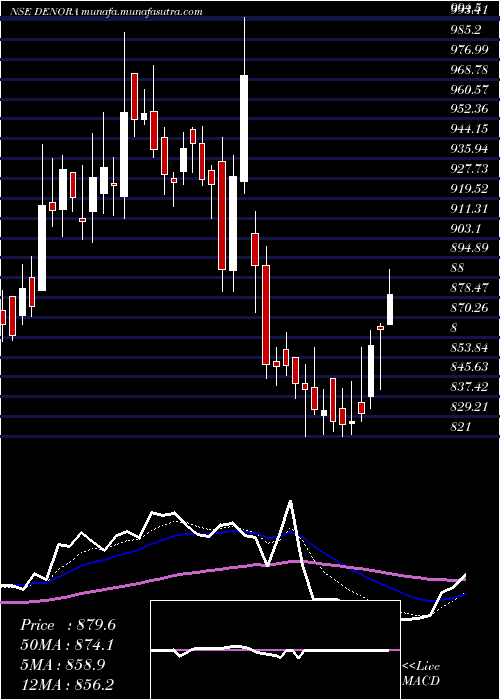Select the 829.21 price axis label
The width and height of the screenshot is (500, 700).
coord(470,406)
